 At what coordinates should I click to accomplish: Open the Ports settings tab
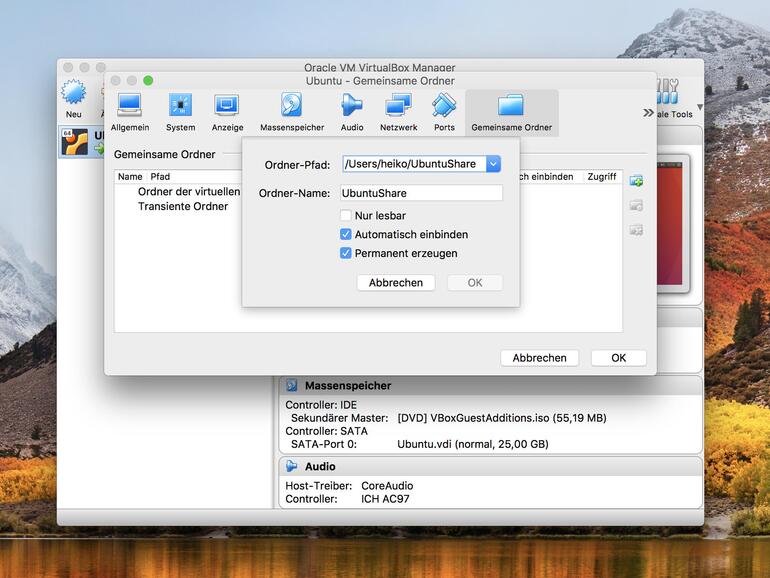pos(444,112)
